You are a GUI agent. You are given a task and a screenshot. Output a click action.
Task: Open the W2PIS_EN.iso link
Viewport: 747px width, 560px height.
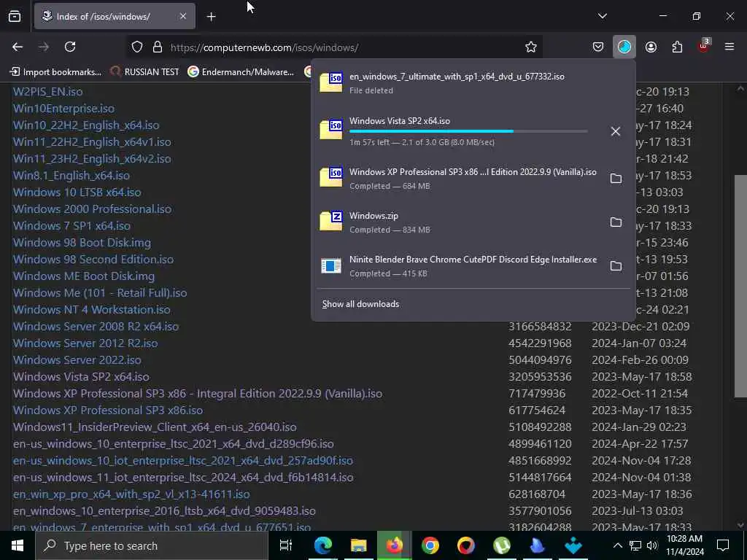tap(47, 92)
